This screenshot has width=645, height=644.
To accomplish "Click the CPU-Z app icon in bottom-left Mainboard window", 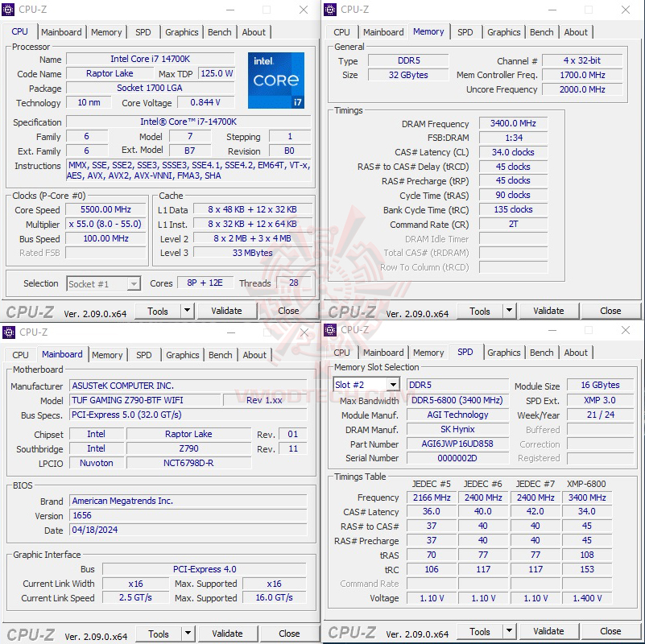I will [9, 332].
